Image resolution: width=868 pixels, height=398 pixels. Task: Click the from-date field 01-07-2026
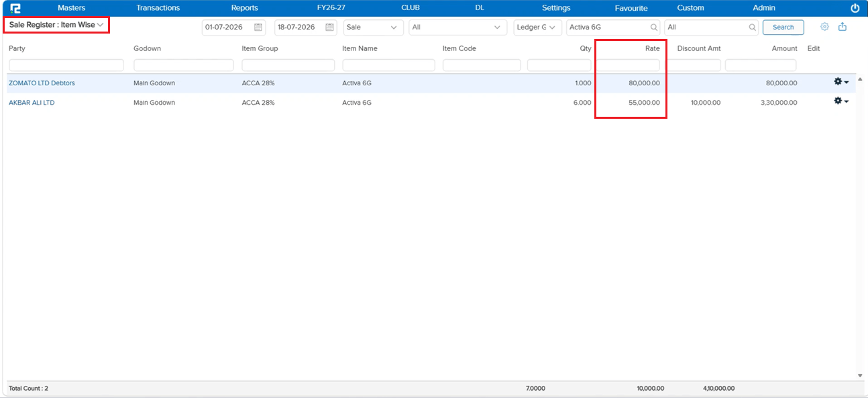(x=234, y=28)
